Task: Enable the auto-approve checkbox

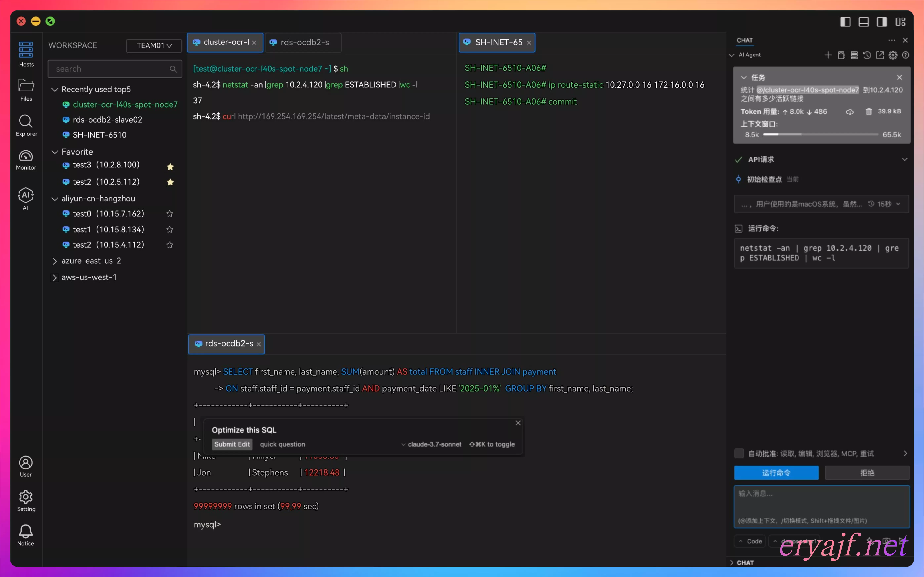Action: tap(739, 453)
